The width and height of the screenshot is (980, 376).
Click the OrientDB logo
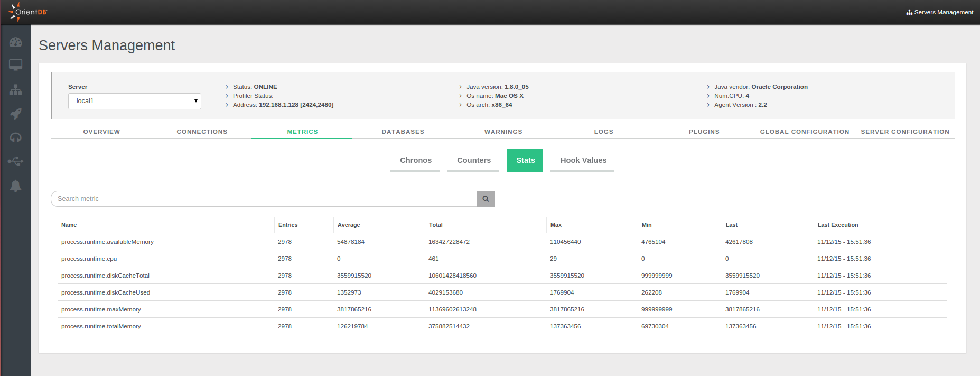click(x=28, y=12)
